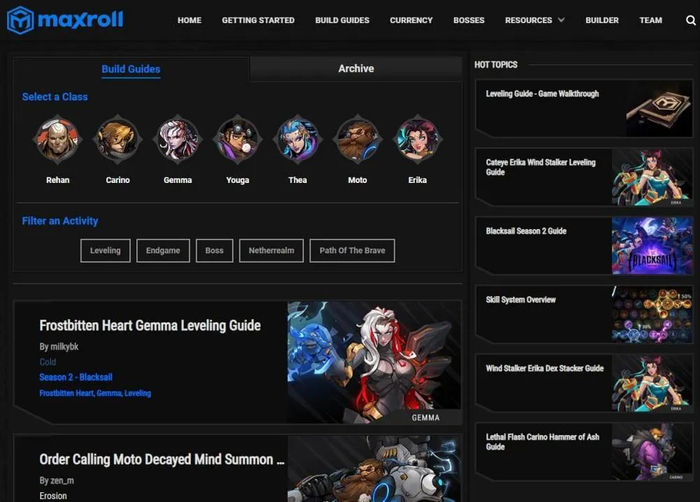Choose the Moto class portrait

pos(358,139)
